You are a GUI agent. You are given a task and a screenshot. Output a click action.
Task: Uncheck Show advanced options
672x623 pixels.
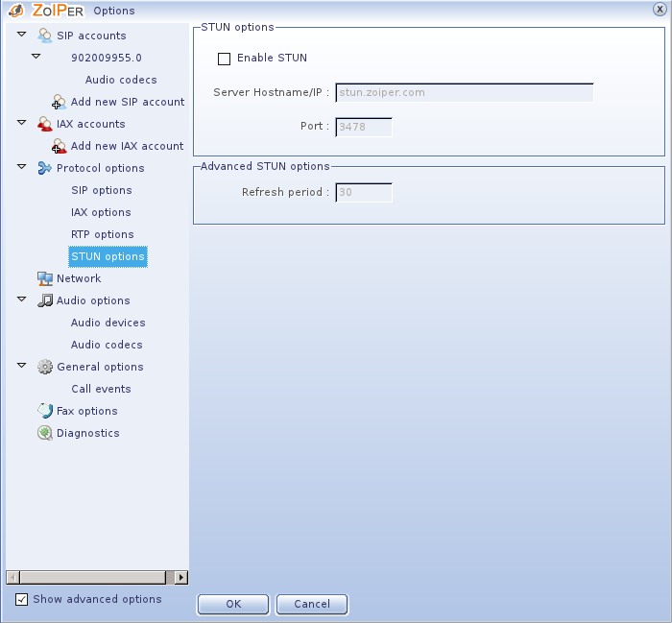22,600
